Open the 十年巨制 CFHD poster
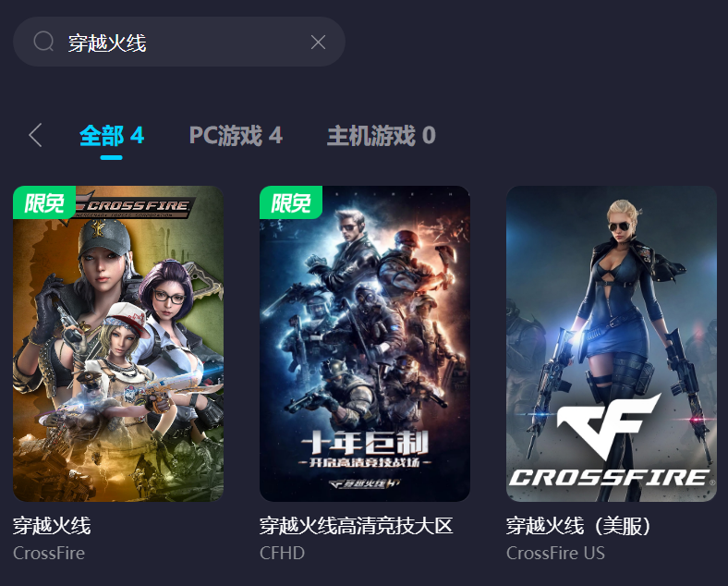Viewport: 728px width, 586px height. (365, 344)
